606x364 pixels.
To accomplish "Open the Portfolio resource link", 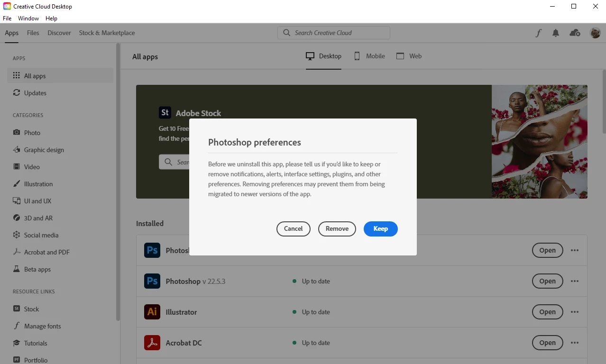I will pyautogui.click(x=60, y=360).
